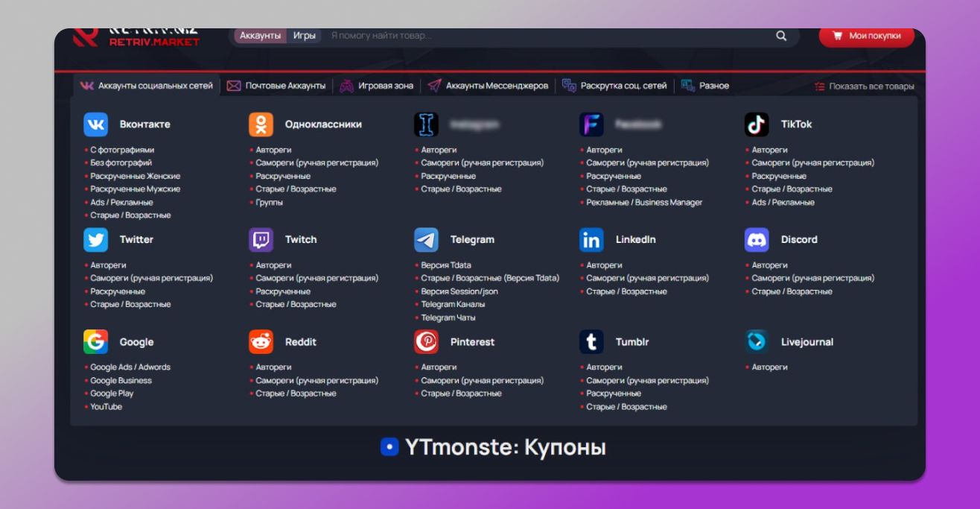Click the Reddit alien icon
The height and width of the screenshot is (509, 980).
point(261,342)
